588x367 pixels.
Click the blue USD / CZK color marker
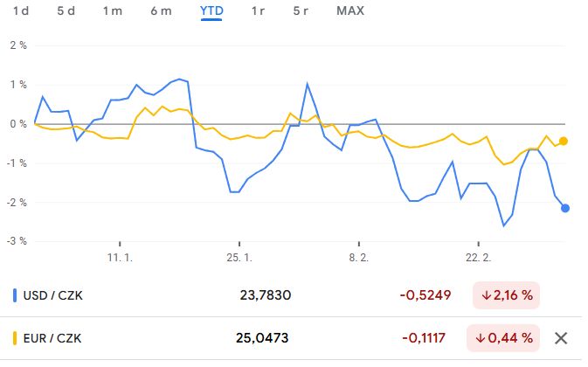pyautogui.click(x=15, y=295)
